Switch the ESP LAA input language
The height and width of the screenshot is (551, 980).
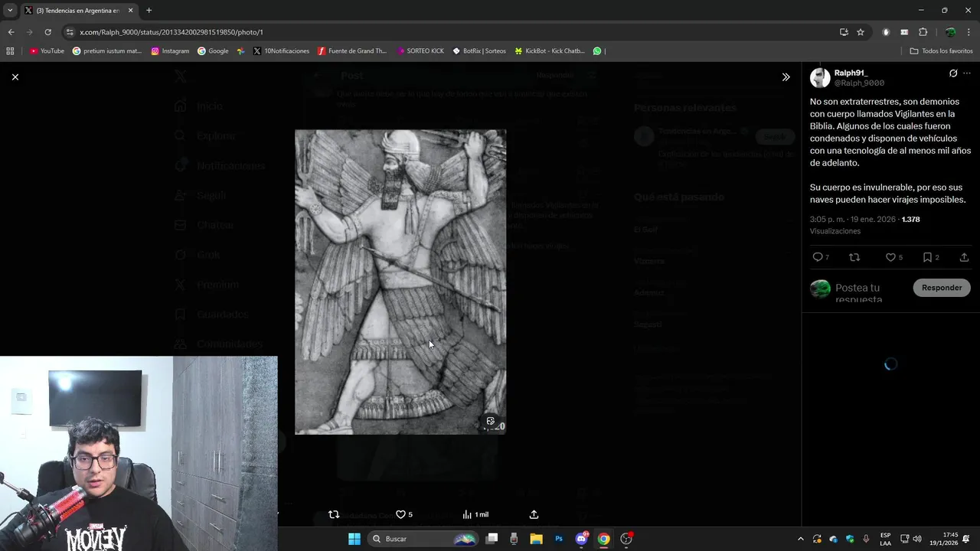pyautogui.click(x=885, y=539)
